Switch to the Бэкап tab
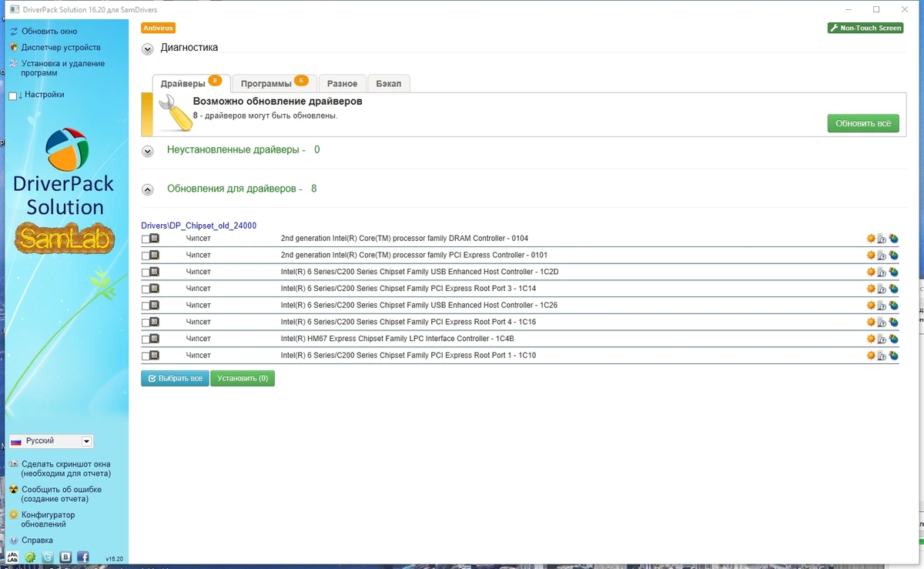Image resolution: width=924 pixels, height=569 pixels. (x=389, y=83)
